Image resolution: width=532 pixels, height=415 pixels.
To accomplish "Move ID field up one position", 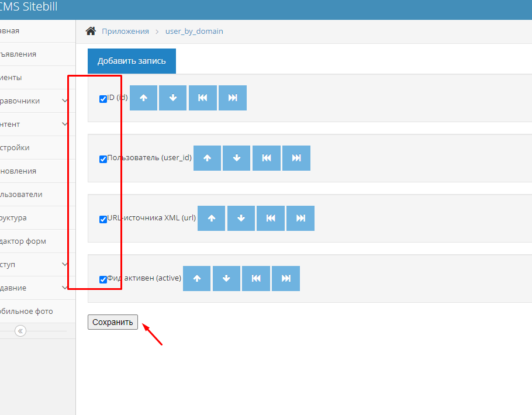I will 143,98.
